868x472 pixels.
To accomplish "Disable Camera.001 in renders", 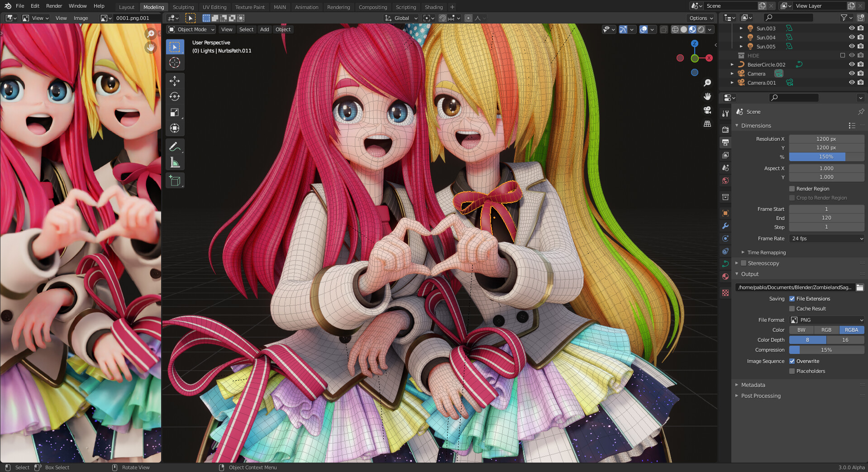I will (860, 82).
